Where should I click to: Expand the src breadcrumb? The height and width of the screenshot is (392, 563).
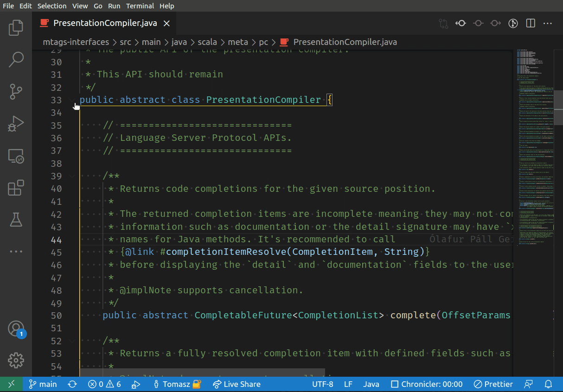(x=125, y=42)
